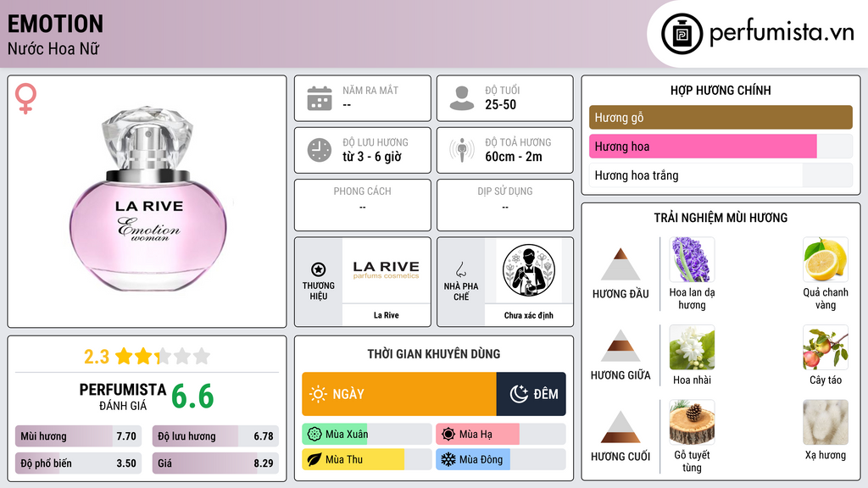The height and width of the screenshot is (488, 868).
Task: Open the Cây táo note image
Action: pyautogui.click(x=826, y=347)
